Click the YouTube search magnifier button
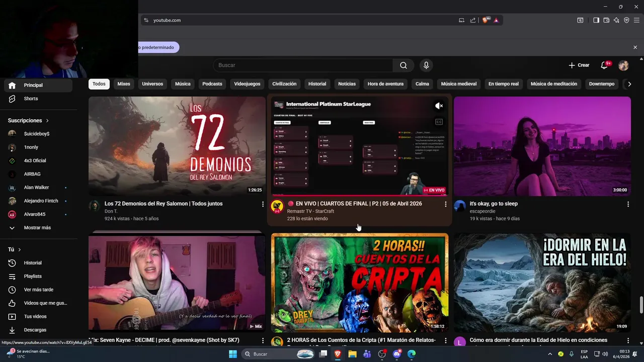 click(404, 65)
